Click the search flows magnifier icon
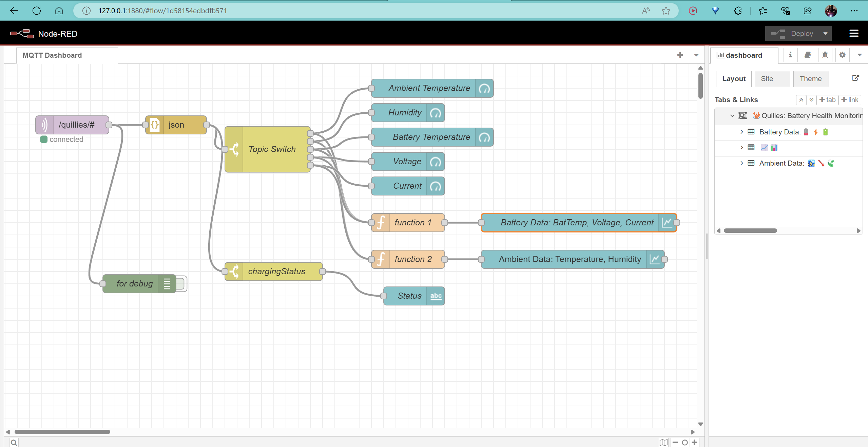The height and width of the screenshot is (447, 868). [x=14, y=443]
